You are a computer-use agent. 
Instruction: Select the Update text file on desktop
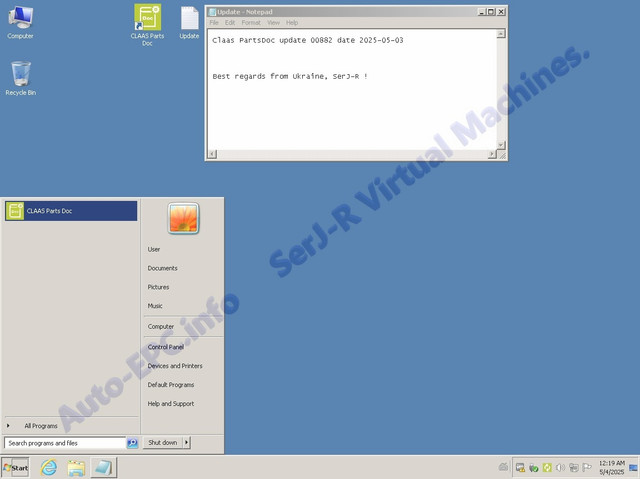189,23
